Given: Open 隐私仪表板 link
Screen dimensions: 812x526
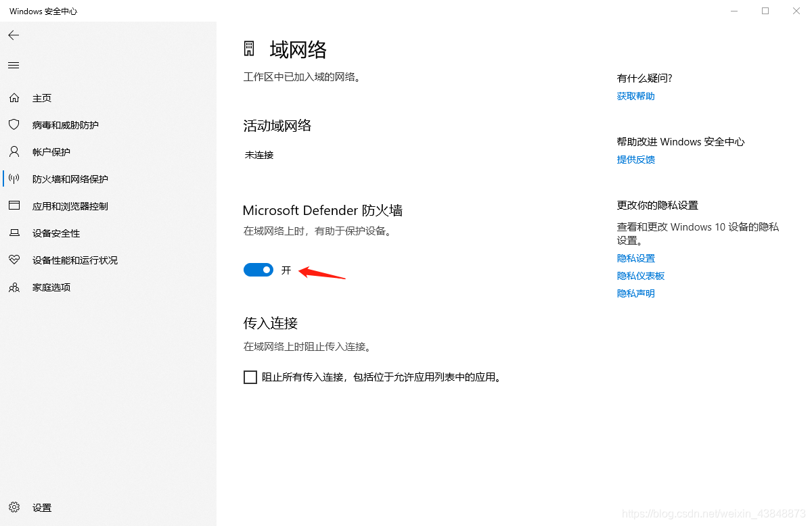Looking at the screenshot, I should click(x=640, y=275).
